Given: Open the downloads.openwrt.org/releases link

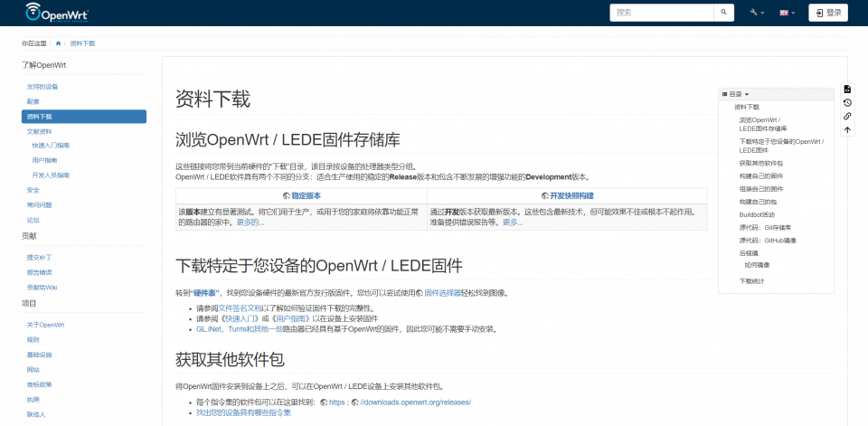Looking at the screenshot, I should (415, 402).
